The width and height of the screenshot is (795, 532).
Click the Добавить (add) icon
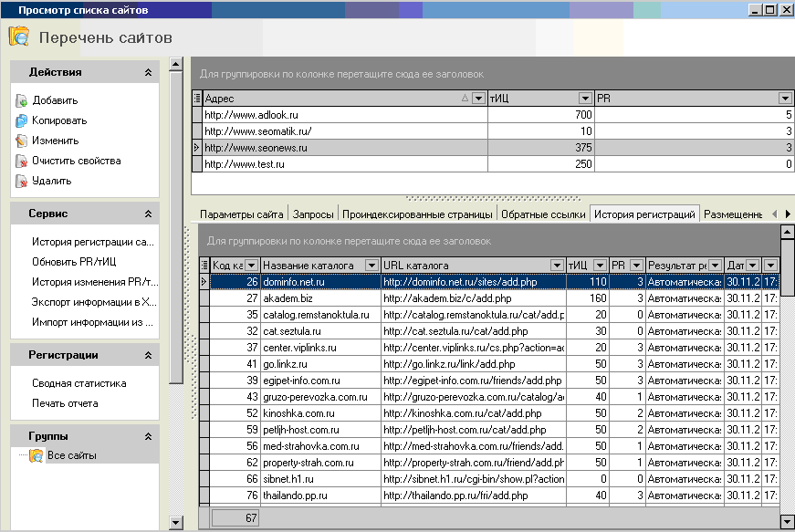21,101
